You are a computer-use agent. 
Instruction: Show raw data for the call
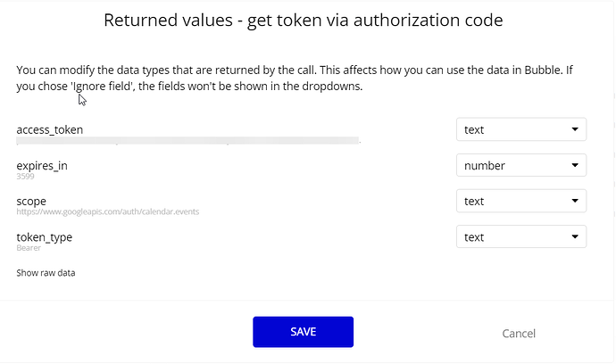point(46,272)
